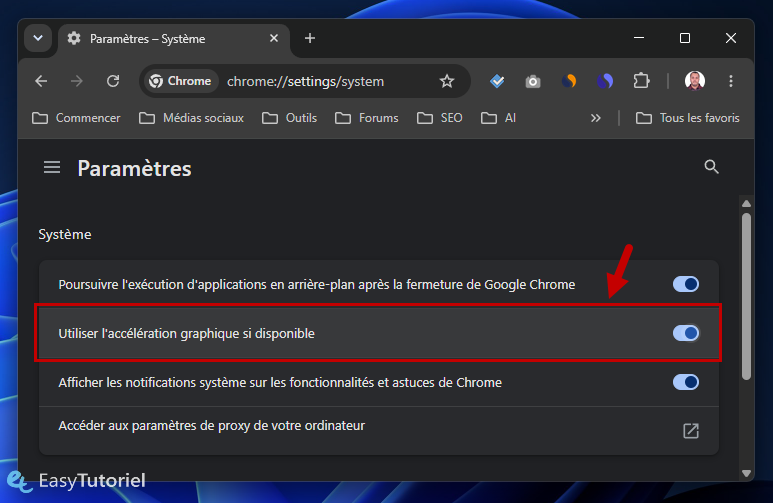
Task: Click the proxy external-link icon
Action: pyautogui.click(x=691, y=431)
